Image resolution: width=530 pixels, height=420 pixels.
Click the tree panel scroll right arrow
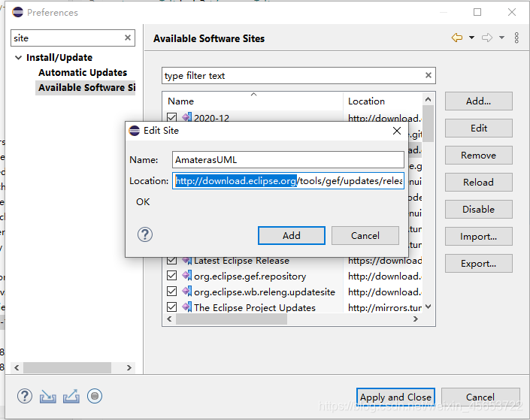[x=129, y=367]
